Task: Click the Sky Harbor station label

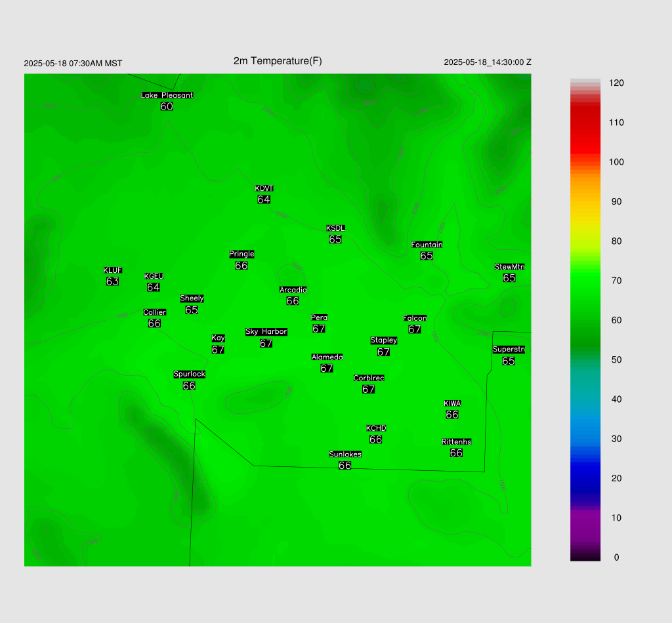Action: pyautogui.click(x=266, y=332)
